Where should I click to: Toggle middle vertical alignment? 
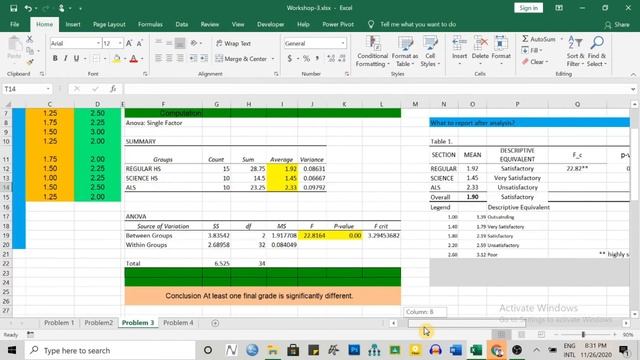(169, 43)
